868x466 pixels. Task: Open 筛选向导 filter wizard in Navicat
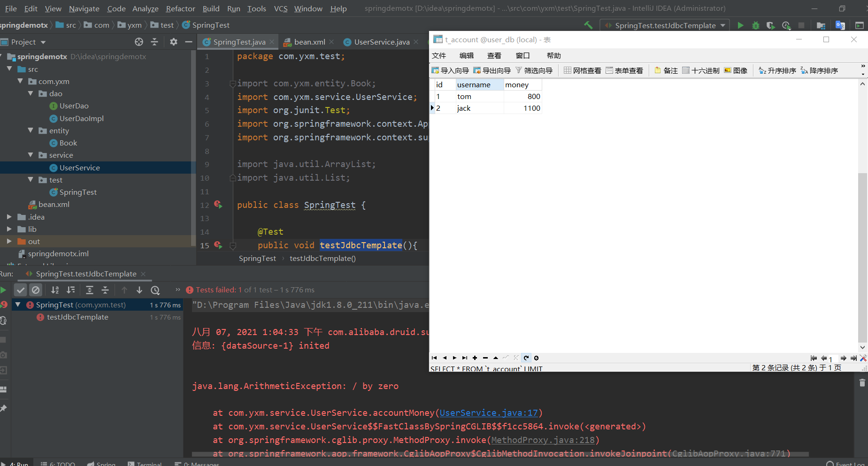click(534, 70)
